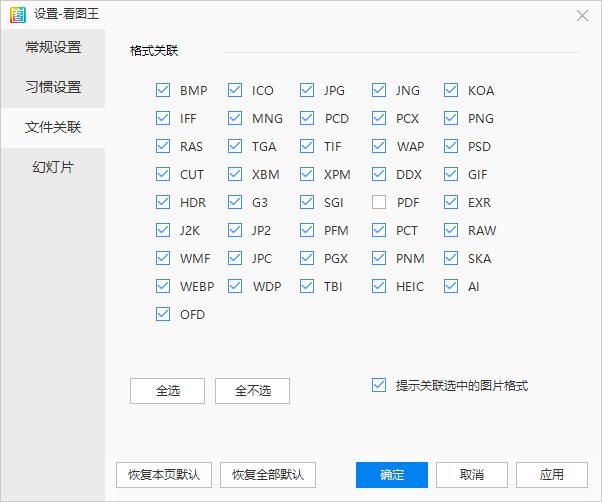Screen dimensions: 602x502
Task: Enable the PDF format checkbox
Action: click(379, 202)
